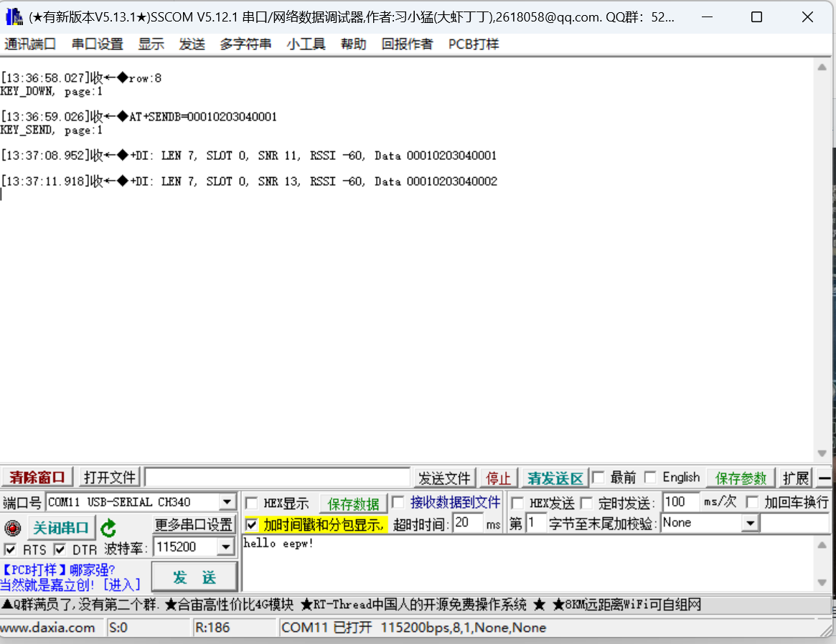836x644 pixels.
Task: Click the 【PCB打样】哪家强 advertisement link
Action: click(58, 570)
